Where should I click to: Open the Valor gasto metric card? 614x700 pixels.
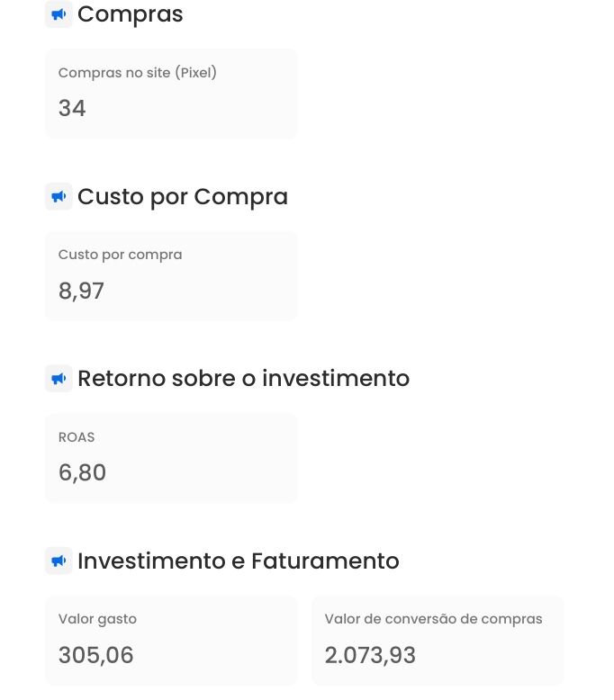pos(171,641)
